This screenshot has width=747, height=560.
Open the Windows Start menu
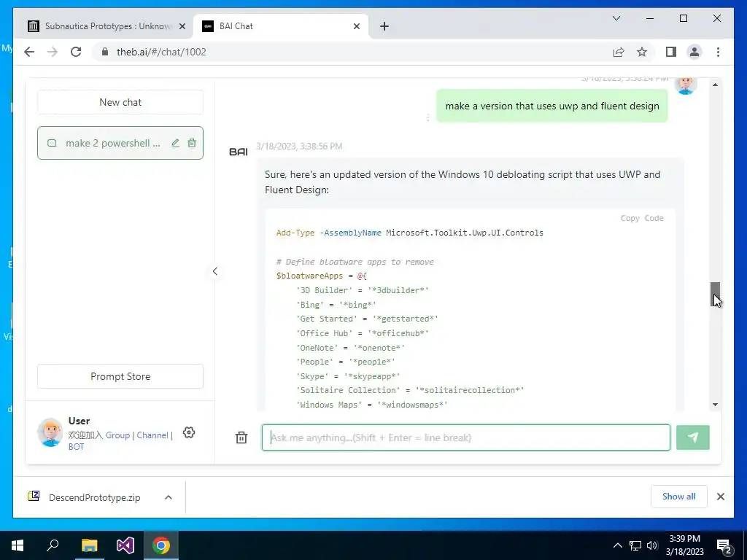[x=18, y=545]
